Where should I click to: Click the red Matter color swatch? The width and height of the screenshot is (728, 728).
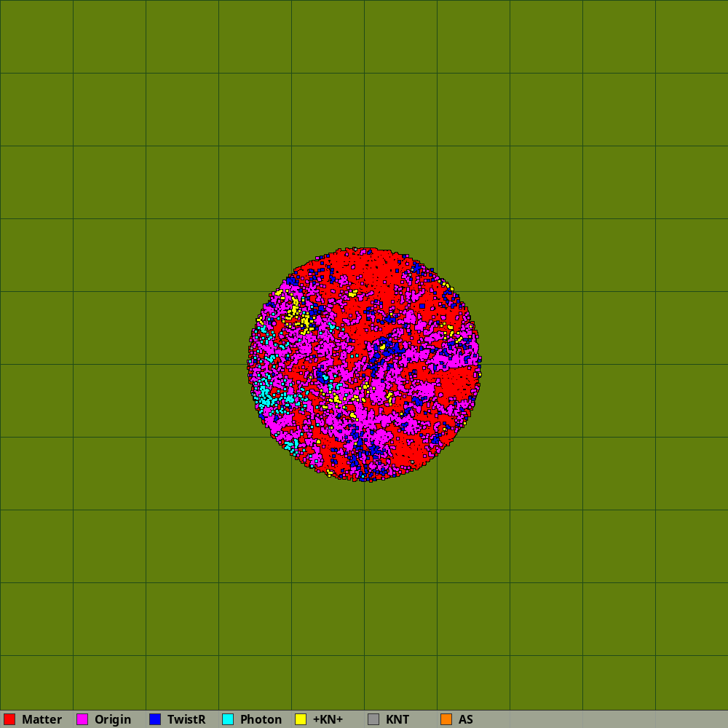click(9, 719)
